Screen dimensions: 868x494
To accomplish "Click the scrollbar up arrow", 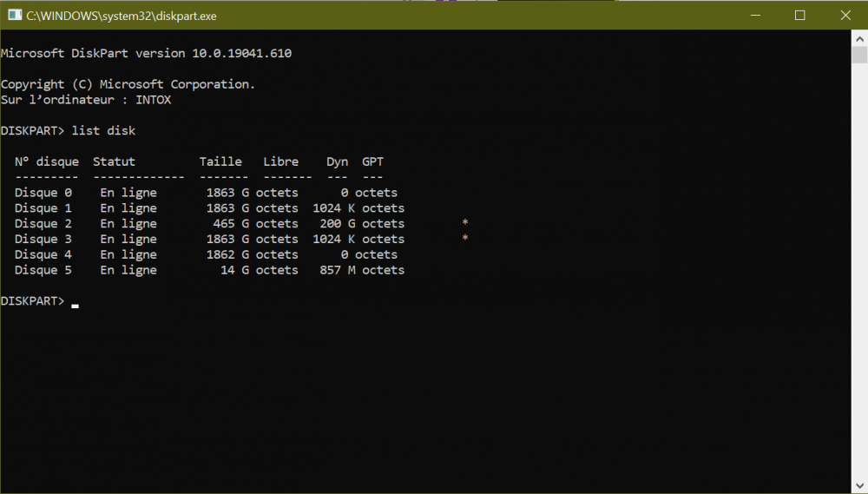I will click(859, 38).
